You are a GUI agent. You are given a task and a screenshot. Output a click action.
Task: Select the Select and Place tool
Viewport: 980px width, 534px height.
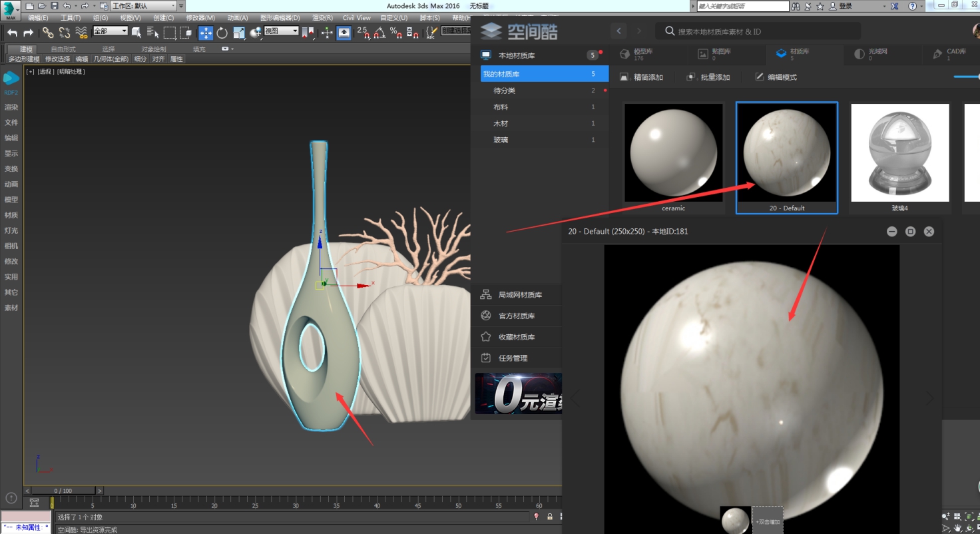pyautogui.click(x=256, y=32)
